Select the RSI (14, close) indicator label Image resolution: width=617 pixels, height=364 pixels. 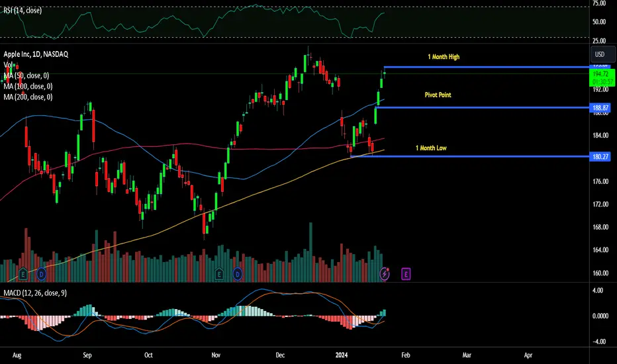[x=23, y=11]
